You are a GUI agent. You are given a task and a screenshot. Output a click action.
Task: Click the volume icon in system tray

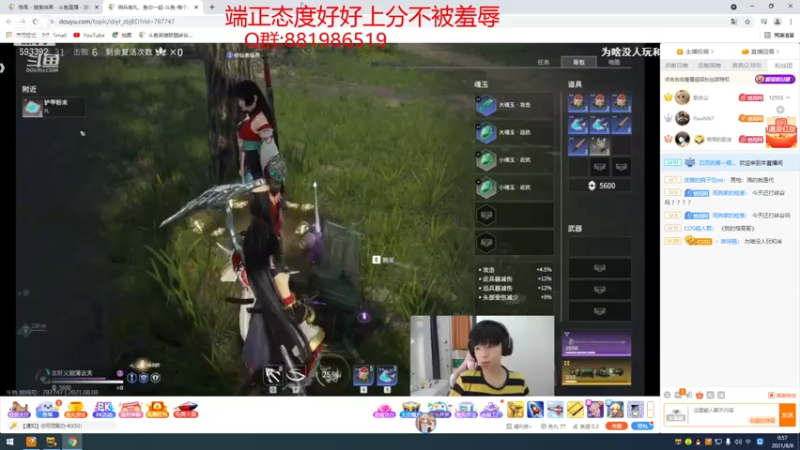coord(738,442)
